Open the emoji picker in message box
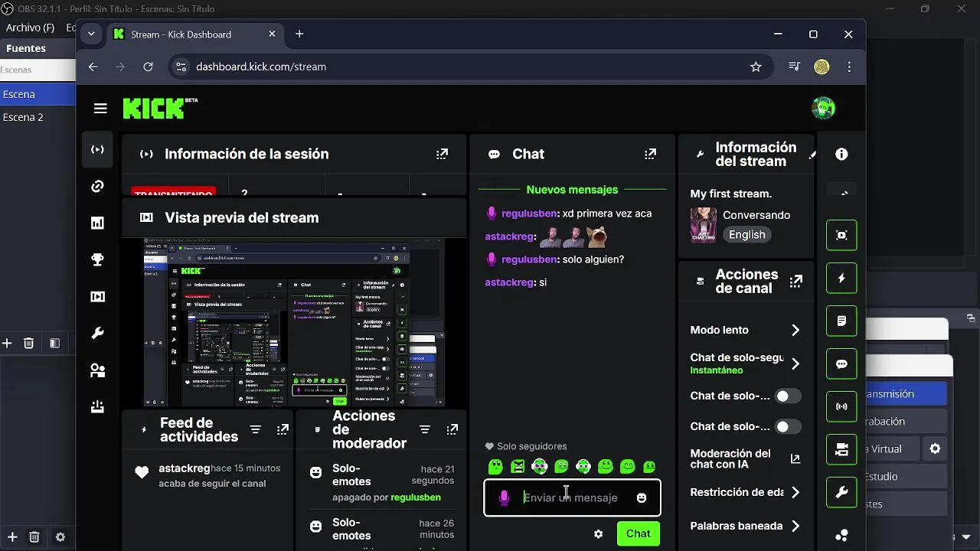Screen dimensions: 980x551 [642, 497]
